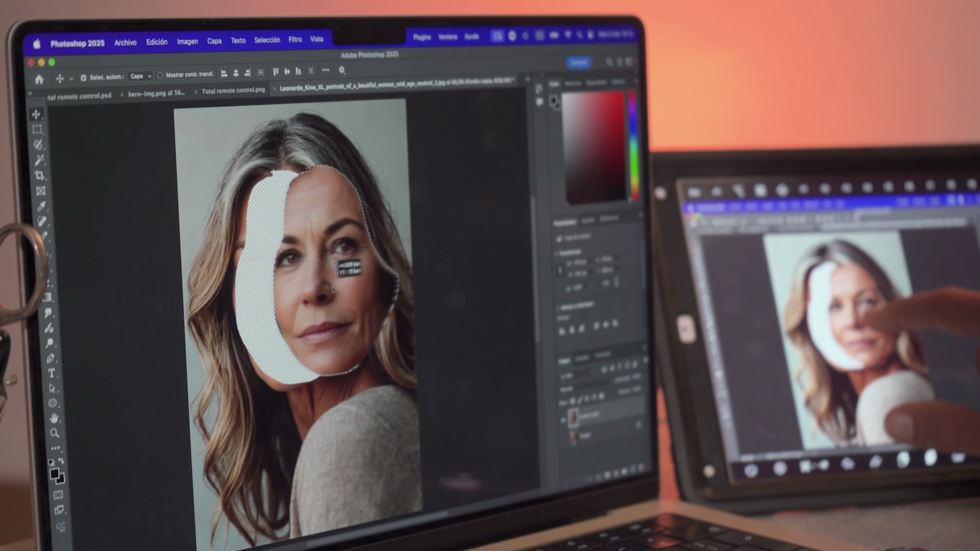
Task: Click the rainbow hue slider strip
Action: click(x=633, y=145)
